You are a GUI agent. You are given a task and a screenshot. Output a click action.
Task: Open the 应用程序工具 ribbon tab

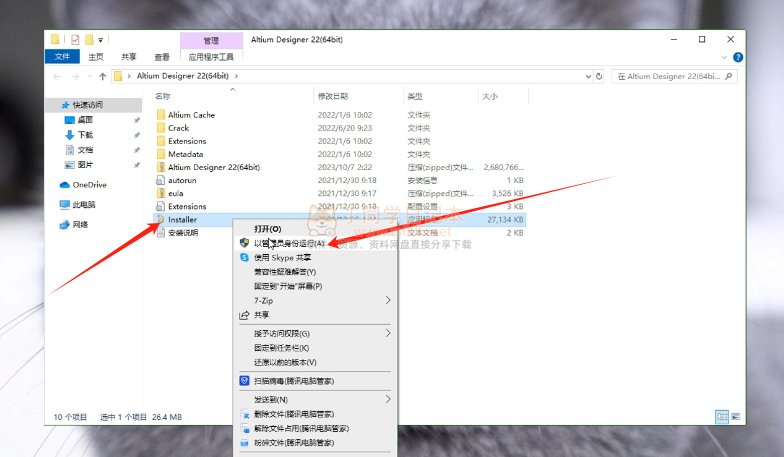click(211, 56)
